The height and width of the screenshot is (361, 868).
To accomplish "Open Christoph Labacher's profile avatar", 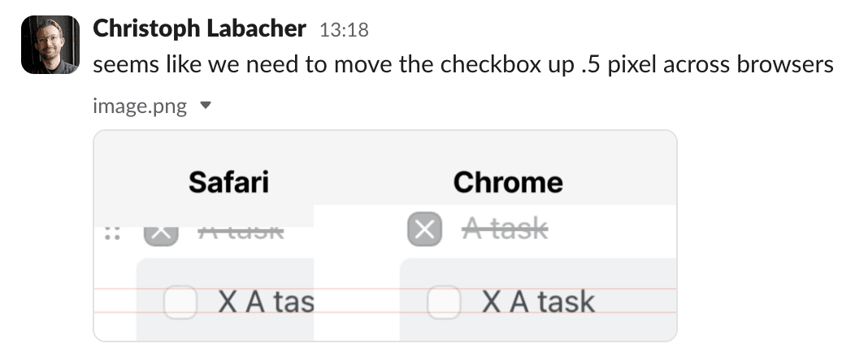I will (x=50, y=45).
